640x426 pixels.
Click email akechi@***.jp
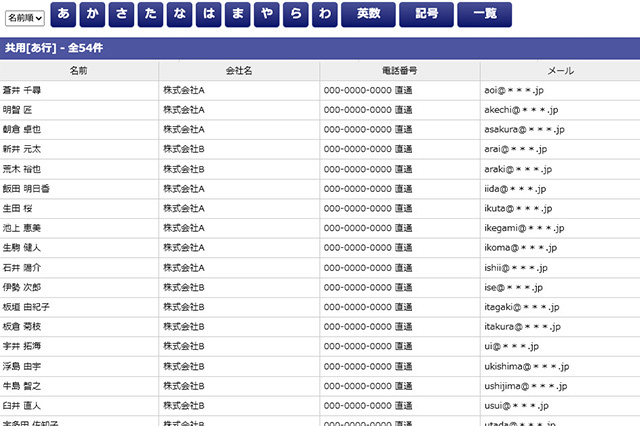tap(521, 110)
